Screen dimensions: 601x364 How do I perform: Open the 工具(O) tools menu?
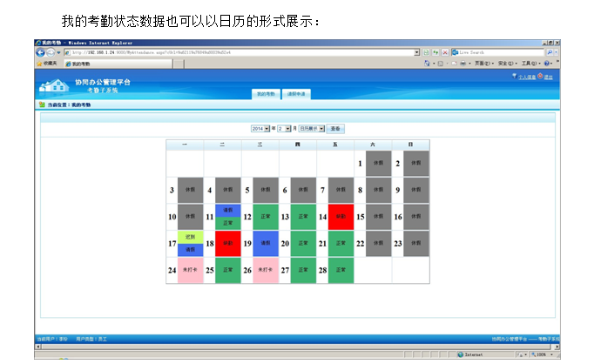click(530, 64)
